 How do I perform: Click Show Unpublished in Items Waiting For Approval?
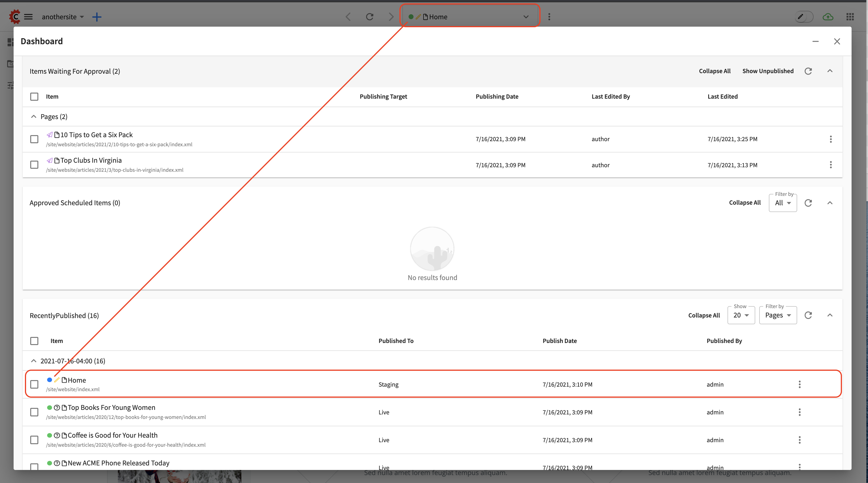coord(768,71)
